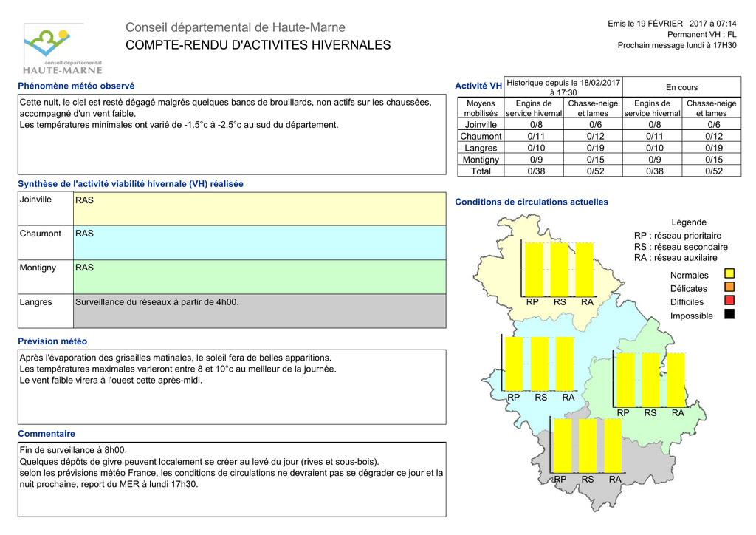Viewport: 756px width, 535px height.
Task: Click the 'Légende' title
Action: click(689, 222)
